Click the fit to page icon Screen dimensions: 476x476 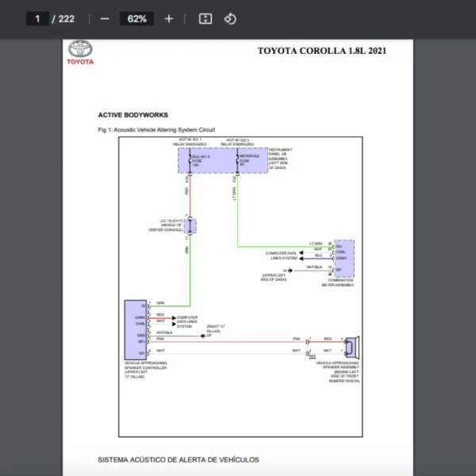click(x=205, y=18)
